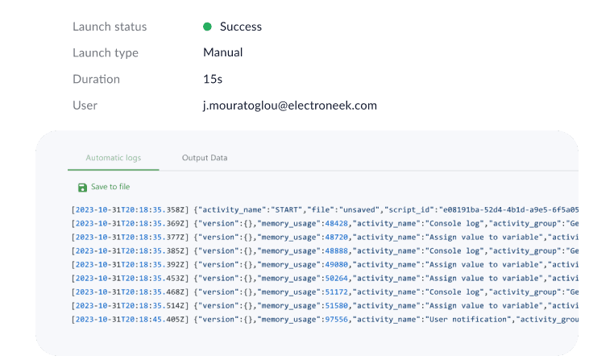
Task: Click the log line with memory_usage 48428
Action: click(x=322, y=223)
